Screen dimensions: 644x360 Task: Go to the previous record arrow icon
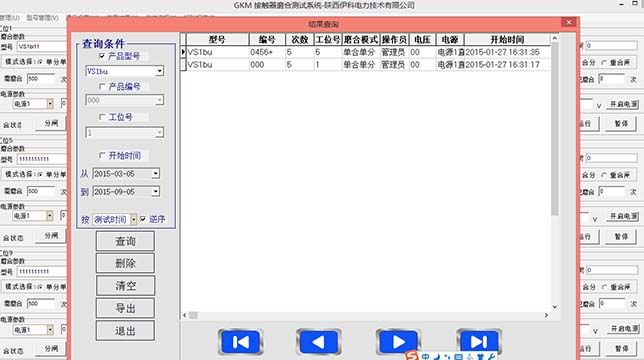point(319,342)
